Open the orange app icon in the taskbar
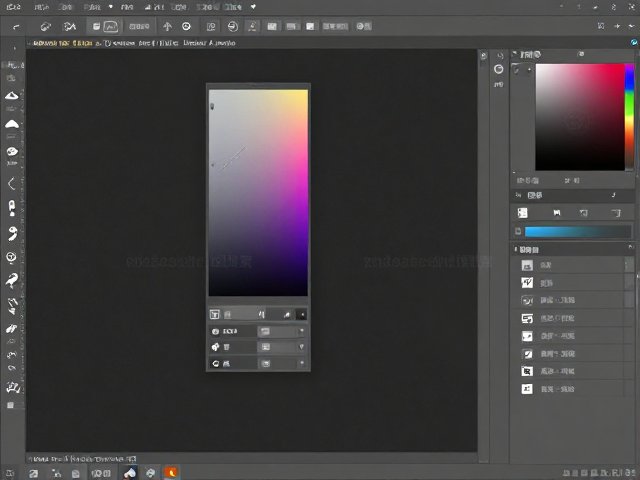This screenshot has height=480, width=640. pos(171,473)
